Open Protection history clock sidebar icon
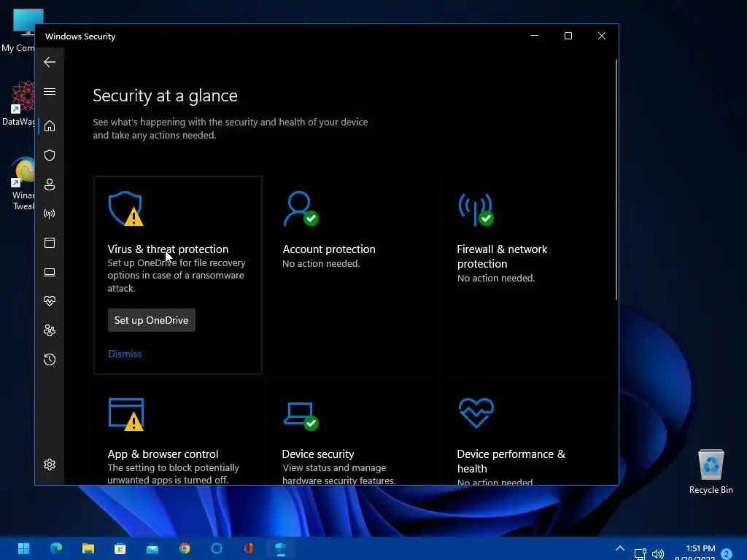Screen dimensions: 747x560 pos(50,359)
